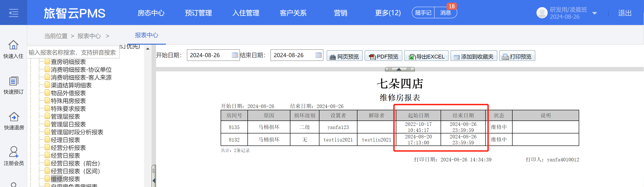The height and width of the screenshot is (187, 644).
Task: Collapse the filter bar with the up arrow handle
Action: coord(399,69)
